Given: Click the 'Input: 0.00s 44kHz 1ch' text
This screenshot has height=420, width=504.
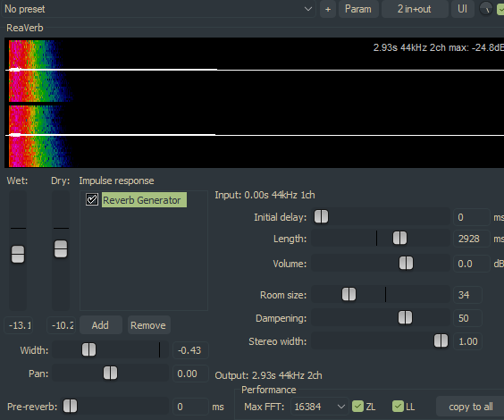Looking at the screenshot, I should point(265,195).
